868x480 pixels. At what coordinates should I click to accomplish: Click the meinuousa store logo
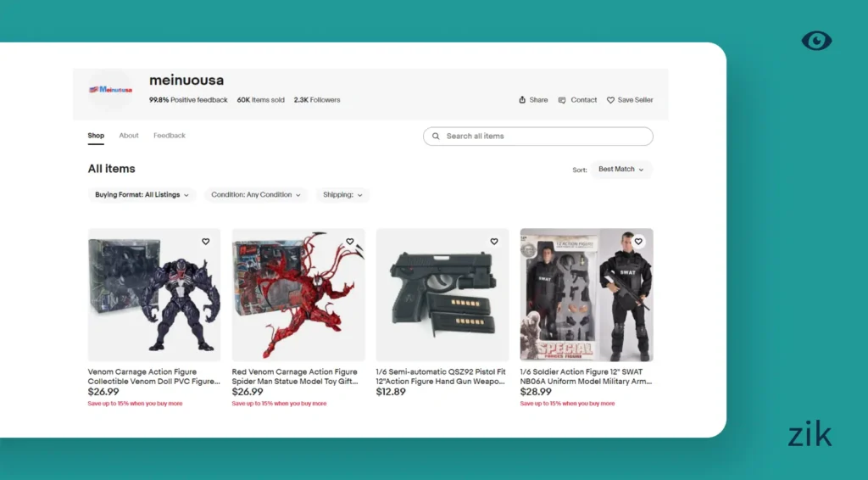click(x=110, y=89)
